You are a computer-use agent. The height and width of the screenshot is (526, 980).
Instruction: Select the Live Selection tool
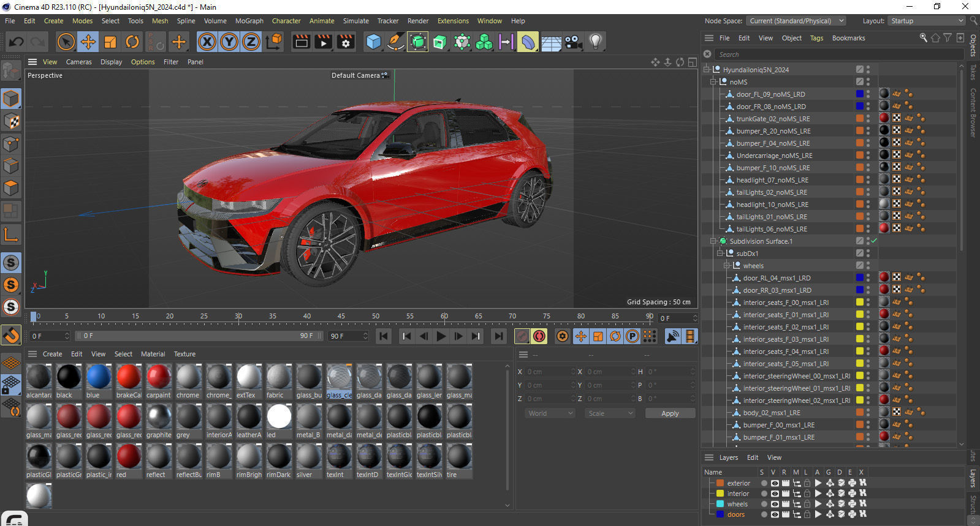click(x=66, y=42)
